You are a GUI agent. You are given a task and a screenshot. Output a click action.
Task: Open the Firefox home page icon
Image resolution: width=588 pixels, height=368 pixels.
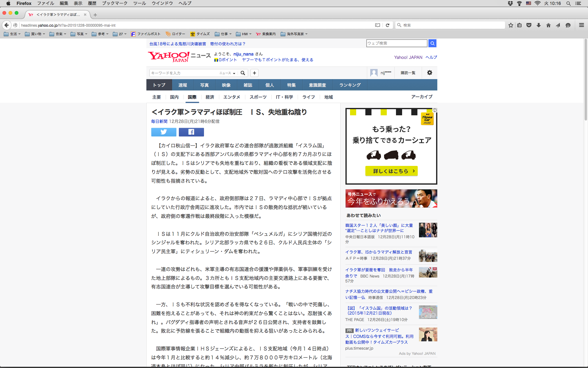click(x=548, y=25)
